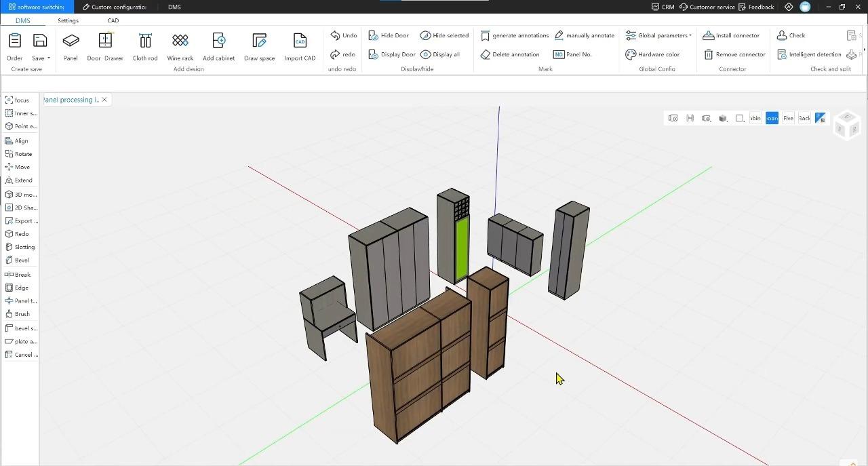Add a Panel to the design
The height and width of the screenshot is (466, 868).
(71, 46)
